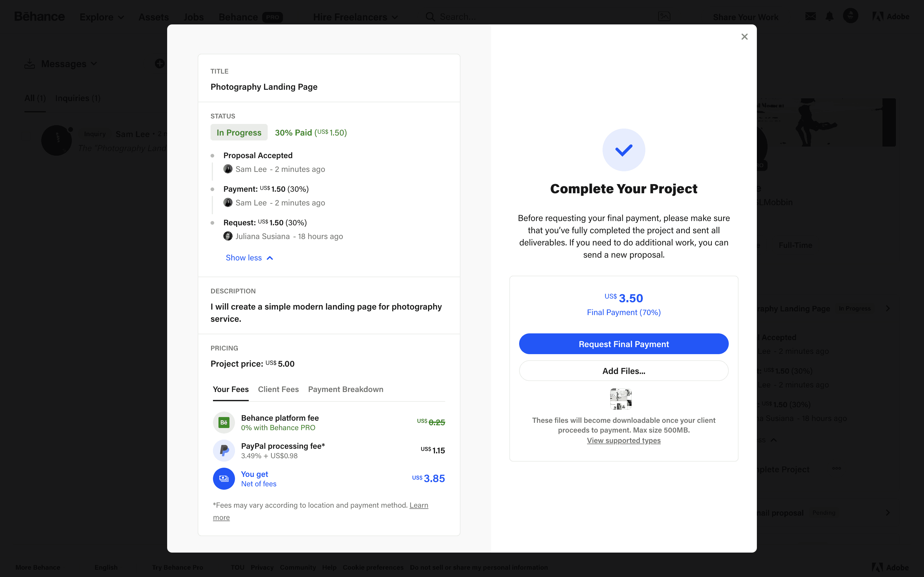The image size is (924, 577).
Task: Expand the Messages dropdown
Action: (69, 64)
